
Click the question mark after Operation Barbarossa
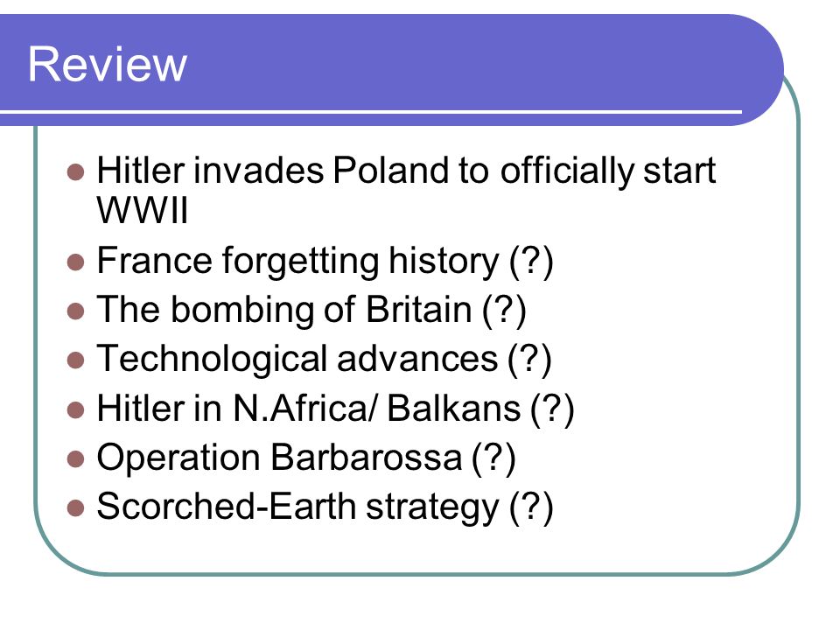point(493,458)
